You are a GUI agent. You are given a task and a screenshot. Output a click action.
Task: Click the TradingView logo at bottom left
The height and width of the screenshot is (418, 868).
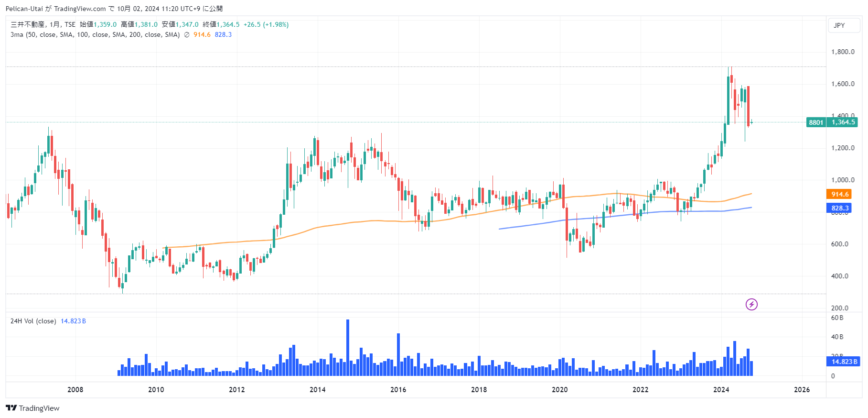[x=32, y=408]
